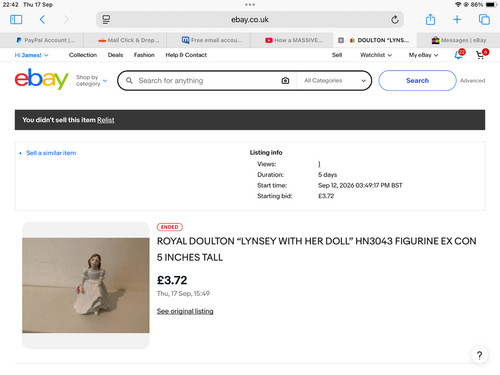Select the Thu, 17 Sep, 15:49 end date
The height and width of the screenshot is (375, 500).
(x=183, y=294)
